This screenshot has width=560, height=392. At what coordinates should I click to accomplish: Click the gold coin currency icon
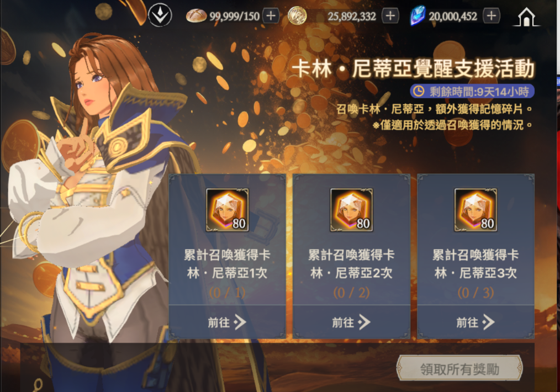[x=297, y=16]
